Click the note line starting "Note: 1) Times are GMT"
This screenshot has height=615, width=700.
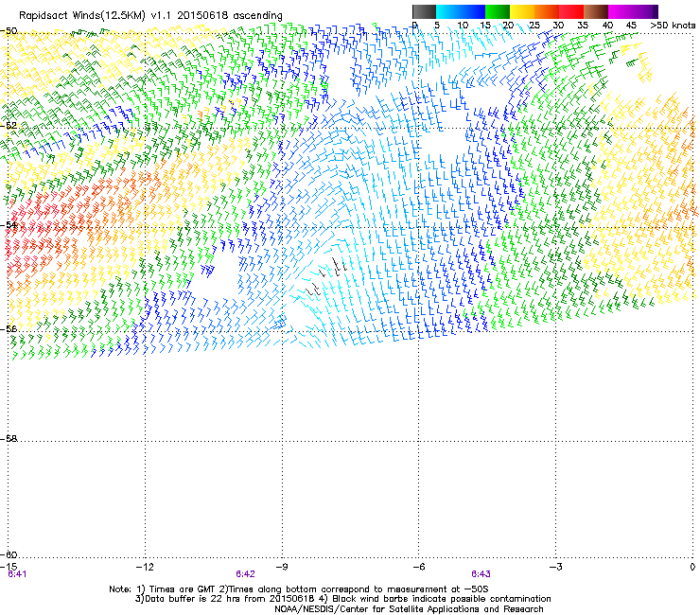(299, 589)
